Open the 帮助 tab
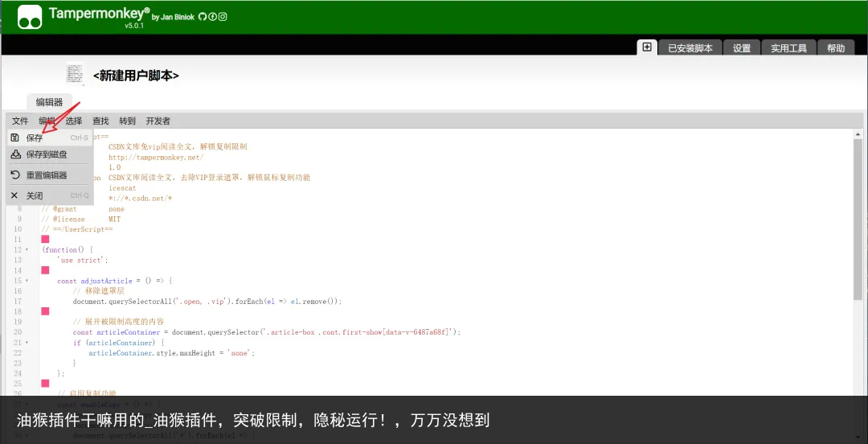 836,48
